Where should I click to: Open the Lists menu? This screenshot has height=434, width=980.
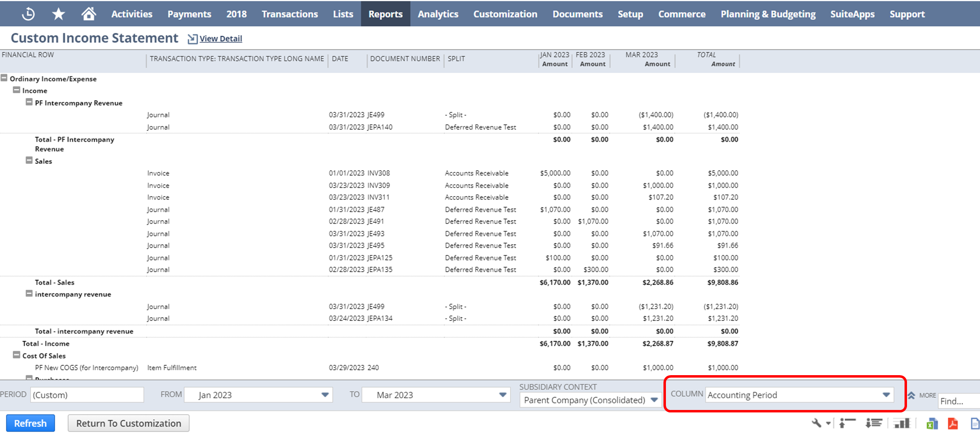tap(343, 14)
